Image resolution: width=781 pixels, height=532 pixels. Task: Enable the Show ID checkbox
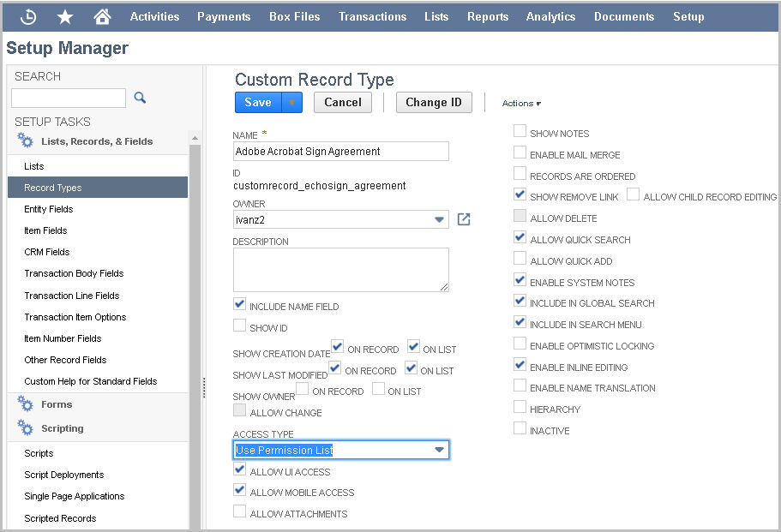click(239, 326)
